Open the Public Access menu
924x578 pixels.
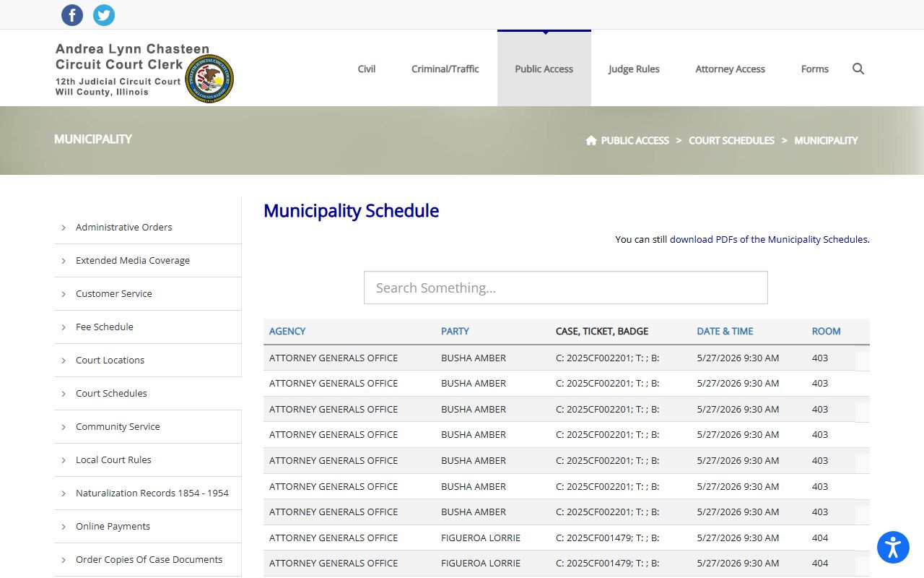[x=544, y=69]
